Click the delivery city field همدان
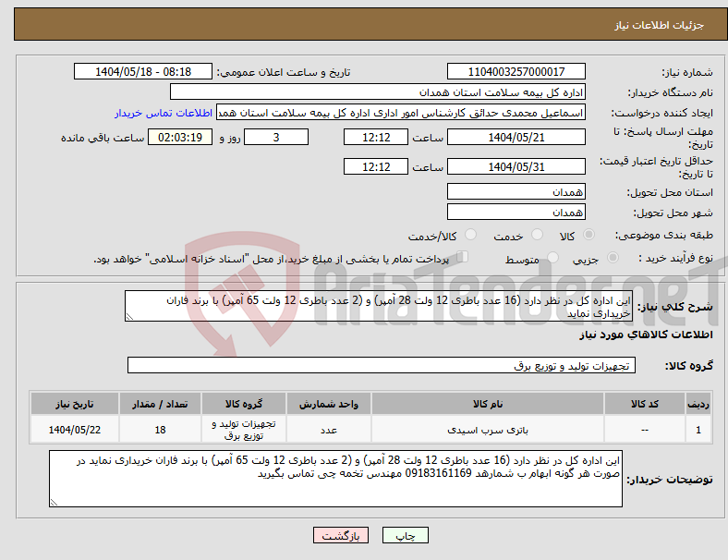The width and height of the screenshot is (728, 560). 516,212
